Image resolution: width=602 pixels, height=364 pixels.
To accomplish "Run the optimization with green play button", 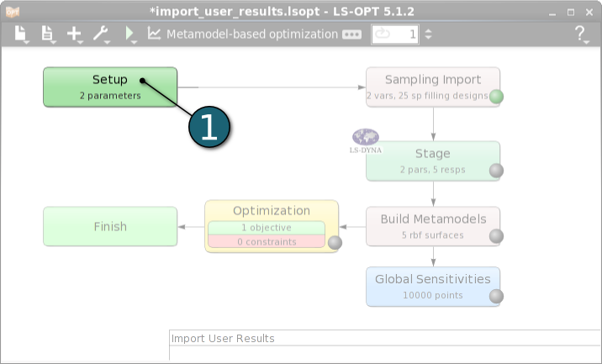I will pyautogui.click(x=129, y=34).
